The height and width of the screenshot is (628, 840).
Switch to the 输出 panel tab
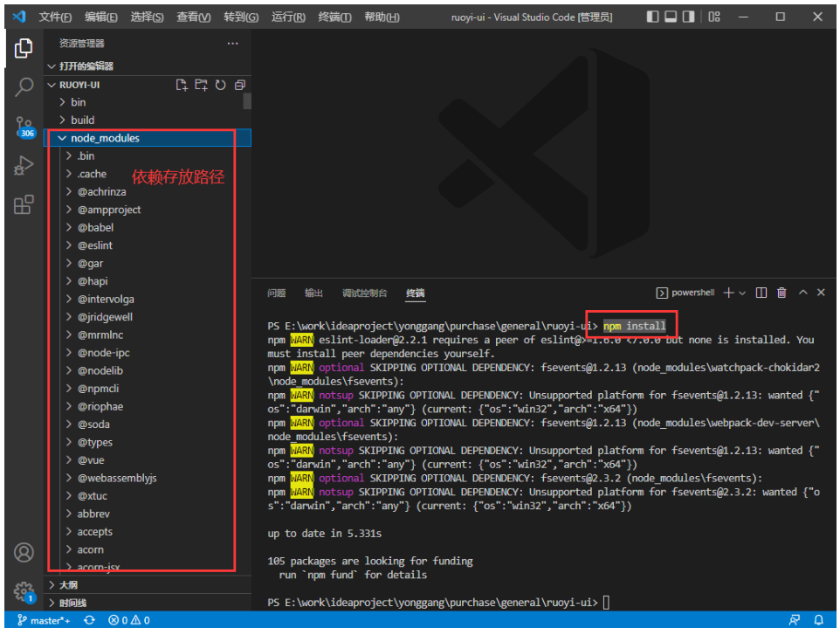(x=314, y=293)
